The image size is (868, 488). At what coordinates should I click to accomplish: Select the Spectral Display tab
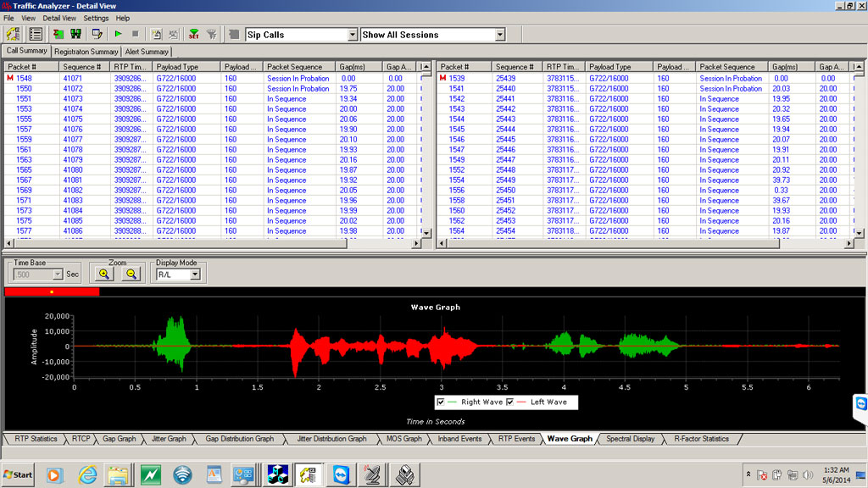pos(630,439)
